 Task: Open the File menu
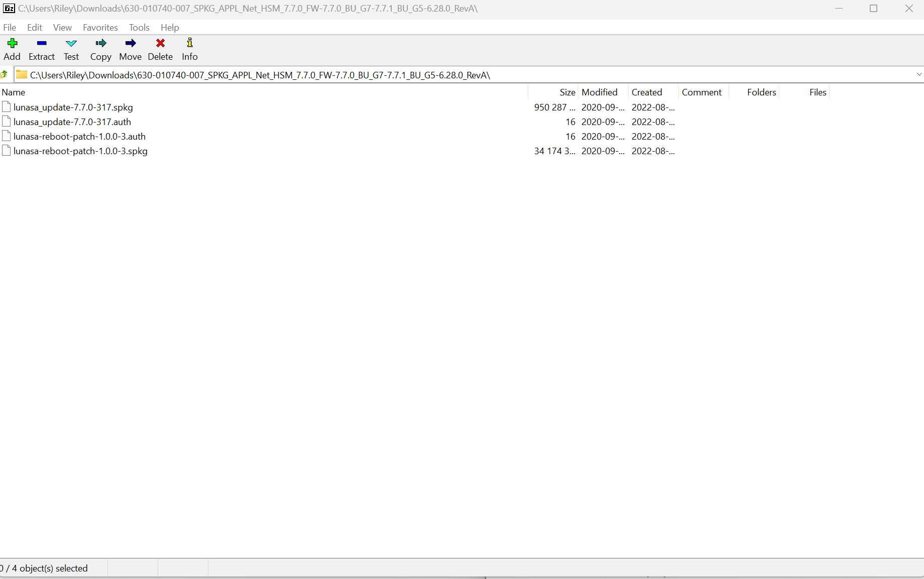[10, 28]
